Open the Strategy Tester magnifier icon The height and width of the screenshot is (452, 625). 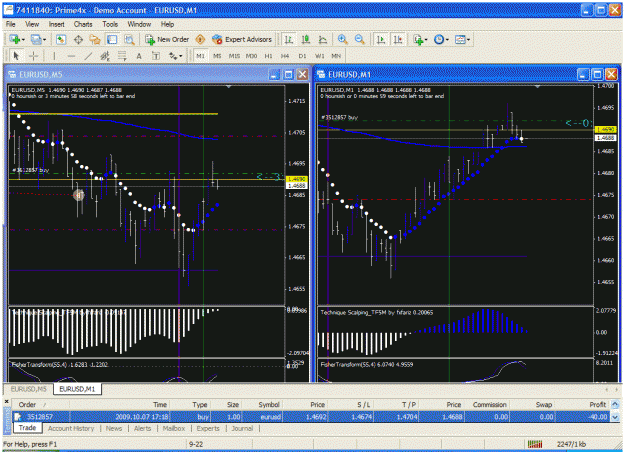[x=129, y=39]
